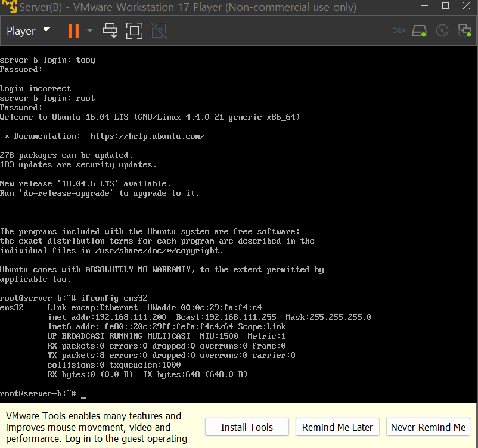This screenshot has width=478, height=448.
Task: Click the 'do-release-upgrade' text
Action: tap(66, 193)
